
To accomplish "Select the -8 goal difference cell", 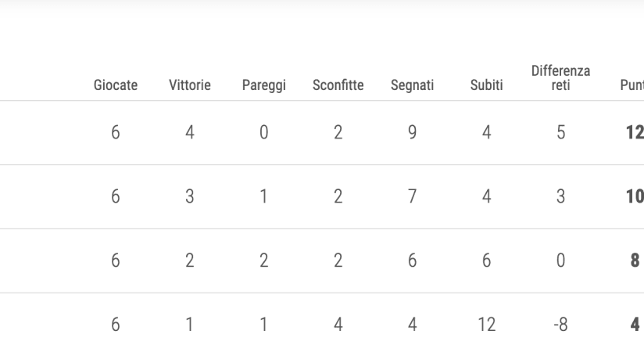I will click(x=560, y=325).
